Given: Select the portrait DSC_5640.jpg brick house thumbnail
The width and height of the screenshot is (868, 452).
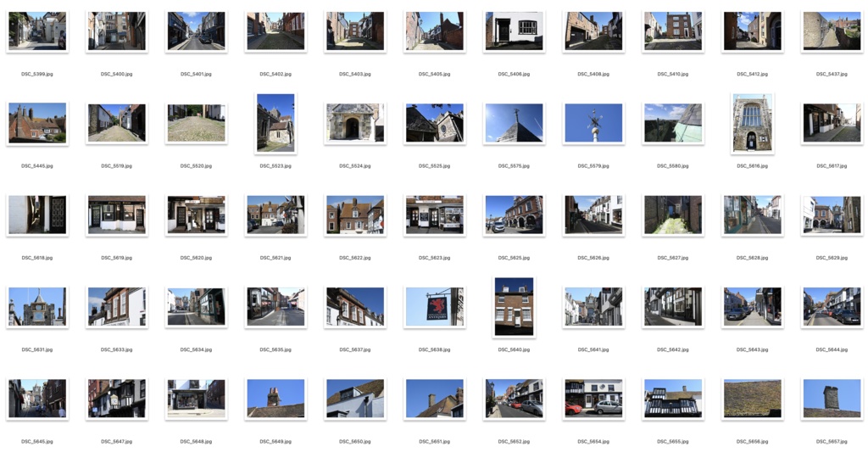Looking at the screenshot, I should 514,307.
